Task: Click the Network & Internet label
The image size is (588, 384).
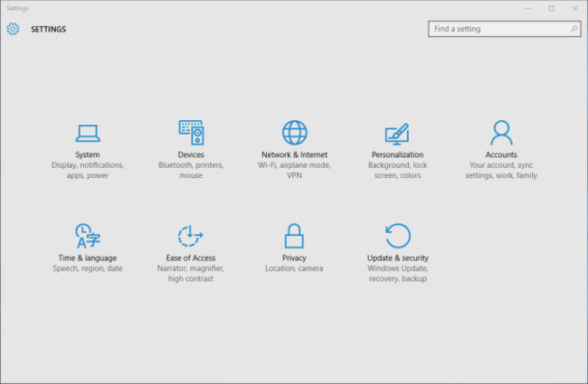Action: click(294, 155)
